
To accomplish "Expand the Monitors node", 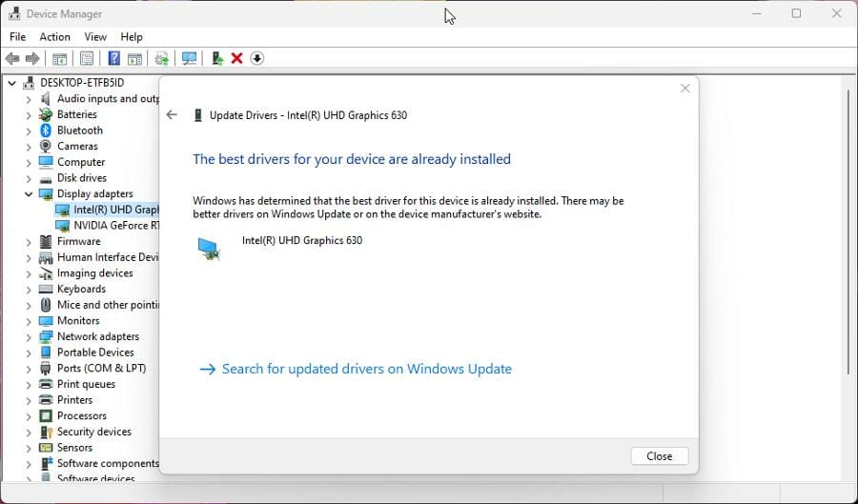I will tap(29, 321).
